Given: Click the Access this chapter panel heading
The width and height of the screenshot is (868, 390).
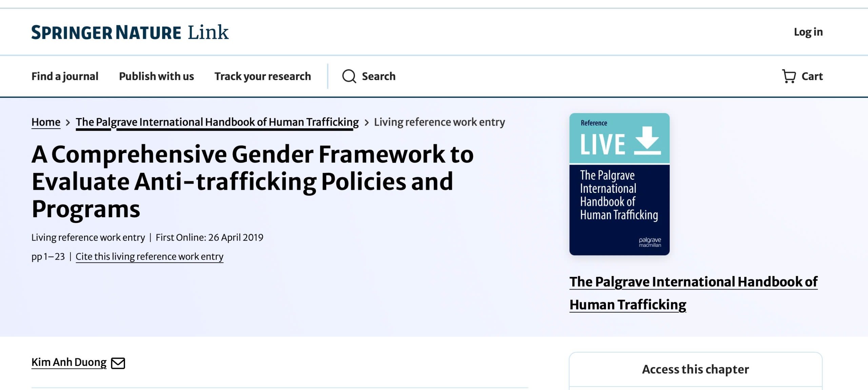Looking at the screenshot, I should (x=695, y=369).
